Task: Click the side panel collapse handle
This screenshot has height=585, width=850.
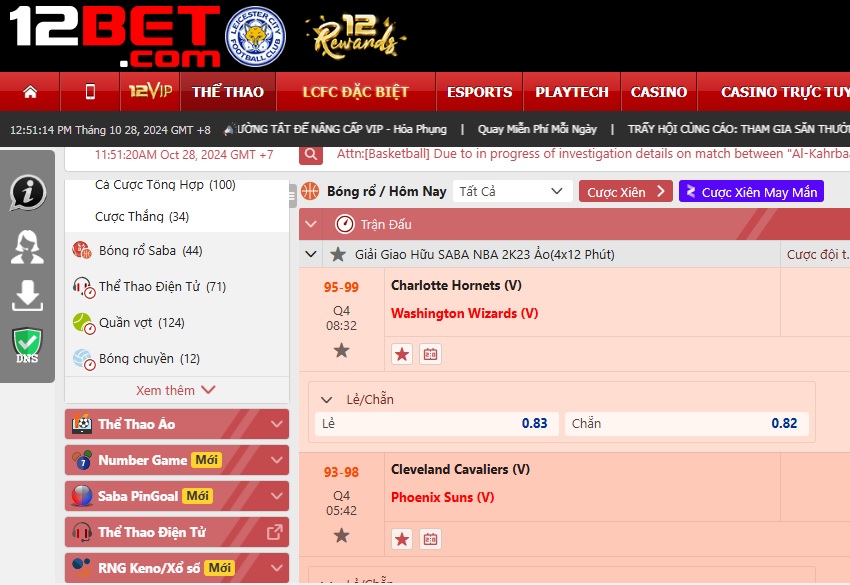Action: 292,195
